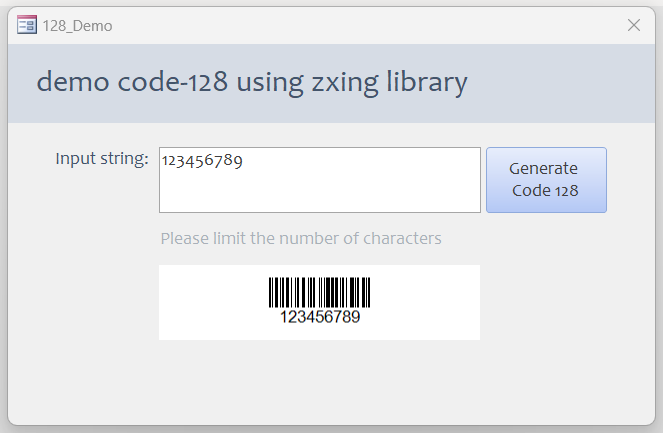Image resolution: width=663 pixels, height=433 pixels.
Task: Click the word "using" in the header
Action: [x=270, y=82]
